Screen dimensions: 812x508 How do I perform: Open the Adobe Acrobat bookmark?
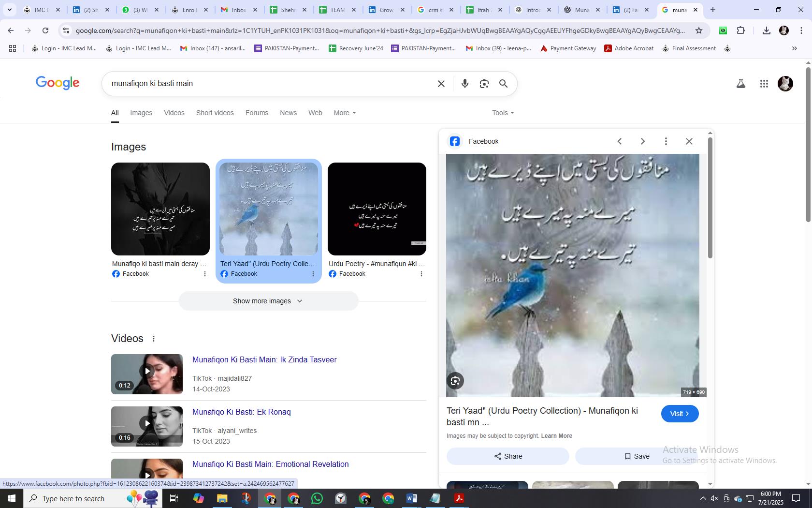[x=629, y=48]
